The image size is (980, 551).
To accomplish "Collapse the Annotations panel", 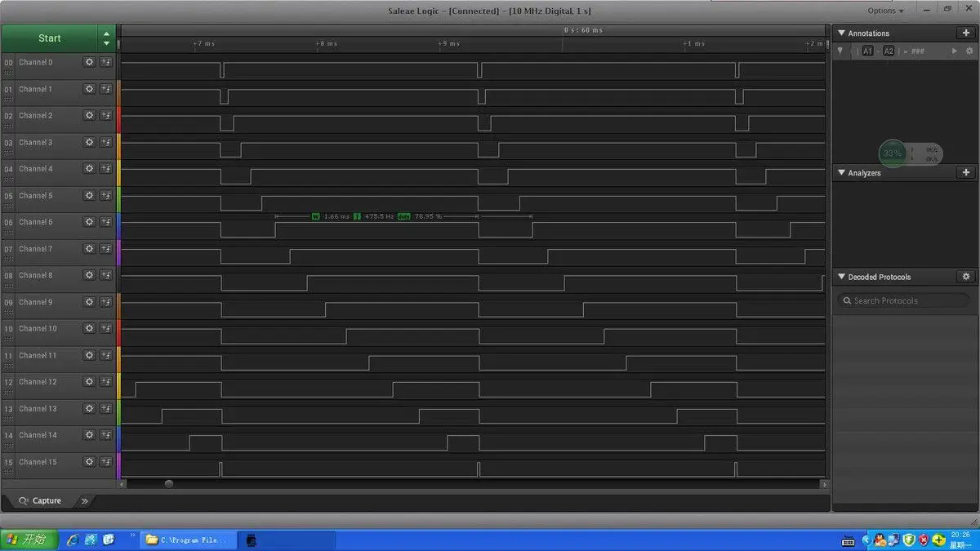I will [x=841, y=33].
